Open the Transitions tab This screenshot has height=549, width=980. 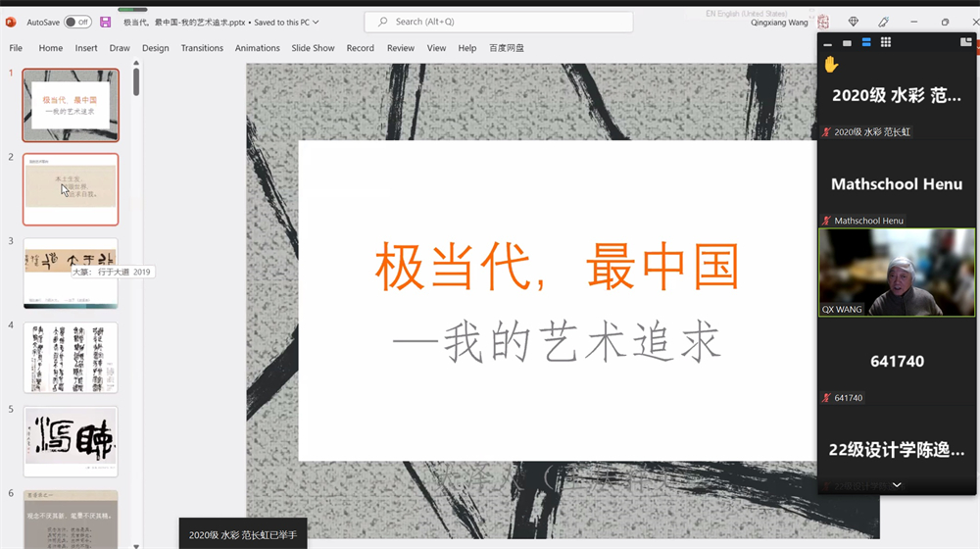202,48
